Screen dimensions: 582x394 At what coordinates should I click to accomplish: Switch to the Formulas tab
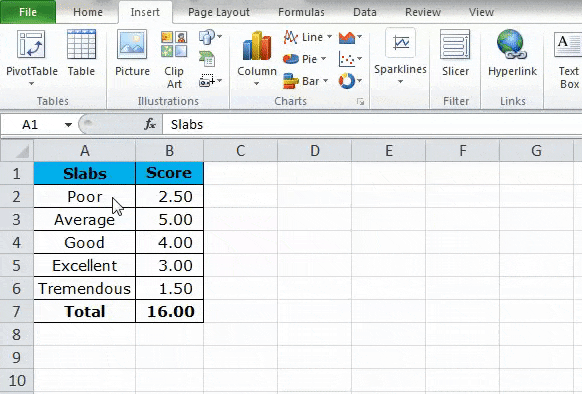[x=301, y=12]
